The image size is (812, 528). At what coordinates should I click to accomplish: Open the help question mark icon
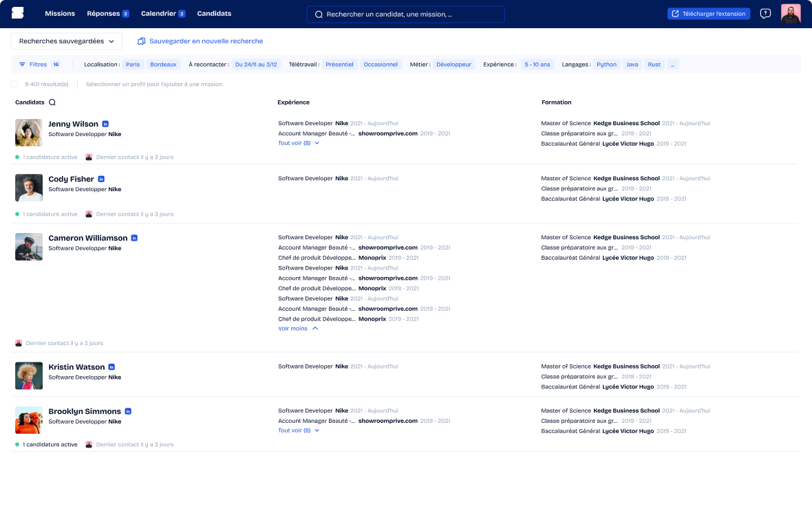pyautogui.click(x=765, y=14)
